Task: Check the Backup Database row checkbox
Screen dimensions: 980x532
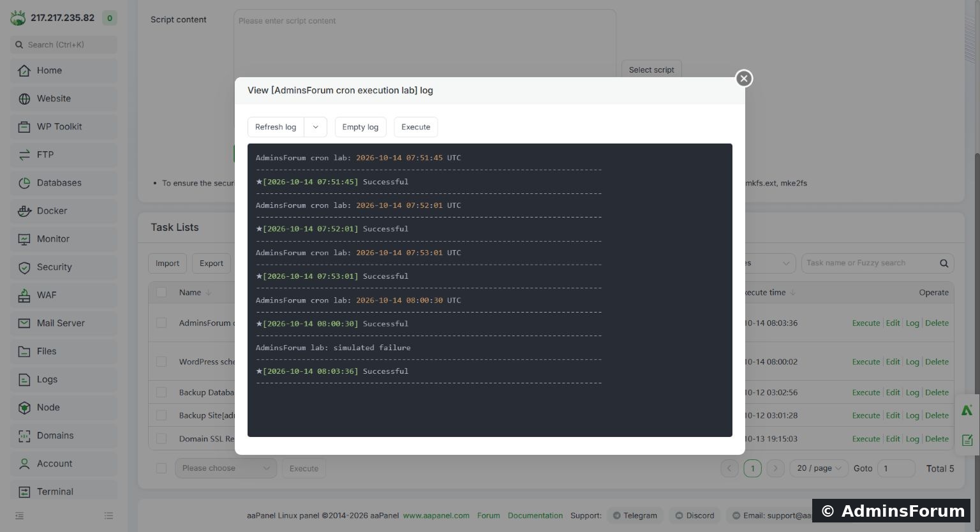Action: (161, 392)
